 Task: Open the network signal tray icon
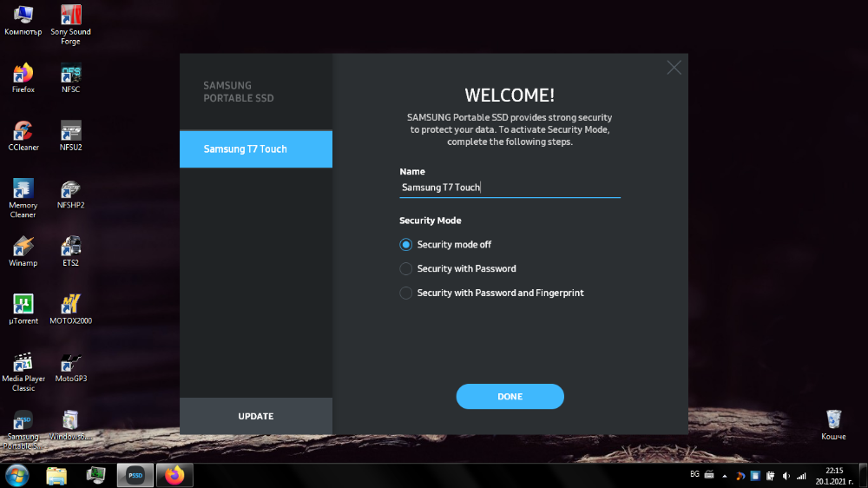click(801, 476)
